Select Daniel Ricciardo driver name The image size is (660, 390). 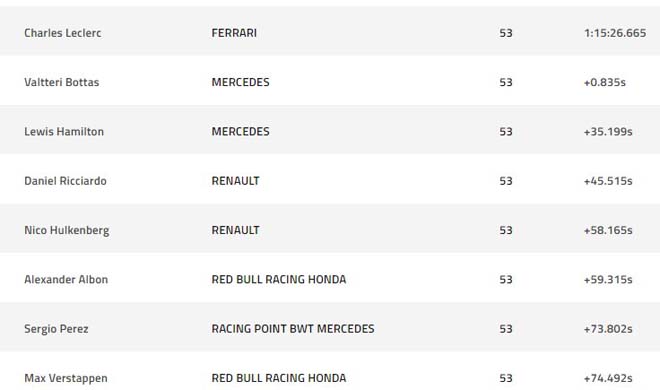[x=65, y=181]
